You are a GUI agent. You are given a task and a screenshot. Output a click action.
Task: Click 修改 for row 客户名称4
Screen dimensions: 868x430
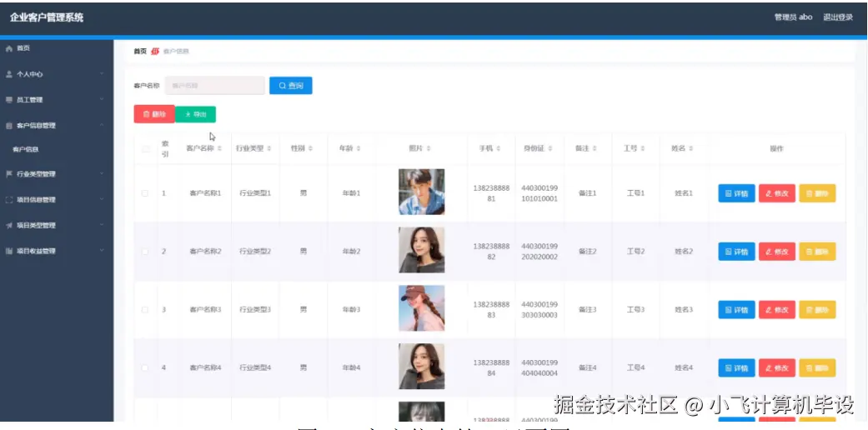point(776,367)
